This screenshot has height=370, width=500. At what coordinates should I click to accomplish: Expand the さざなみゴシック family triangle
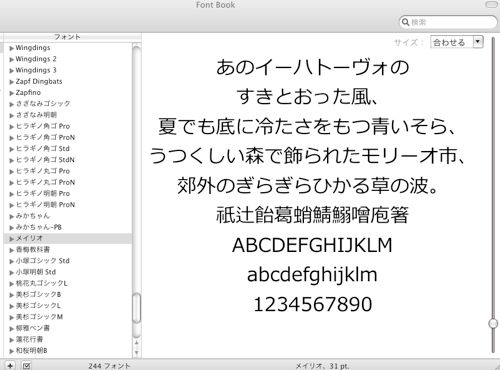11,104
